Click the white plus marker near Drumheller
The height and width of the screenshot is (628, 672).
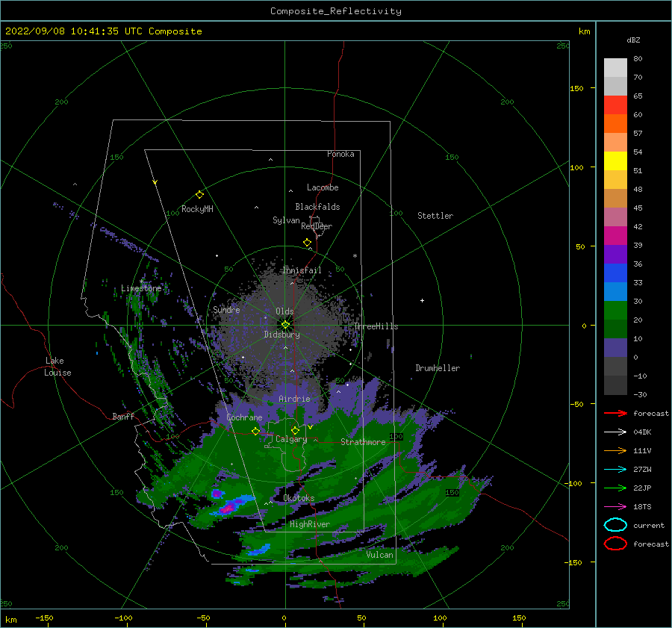(422, 300)
